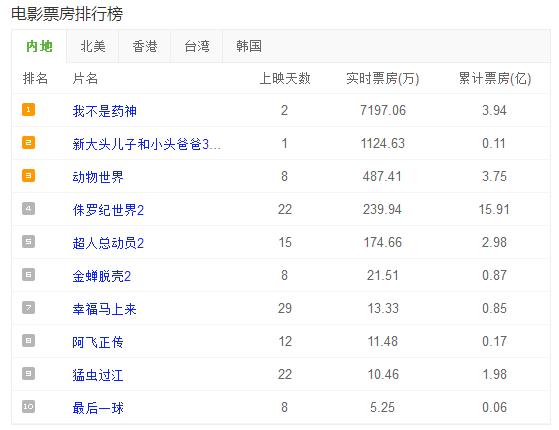Viewport: 559px width, 430px height.
Task: Click the gray rank 7 badge
Action: (29, 307)
